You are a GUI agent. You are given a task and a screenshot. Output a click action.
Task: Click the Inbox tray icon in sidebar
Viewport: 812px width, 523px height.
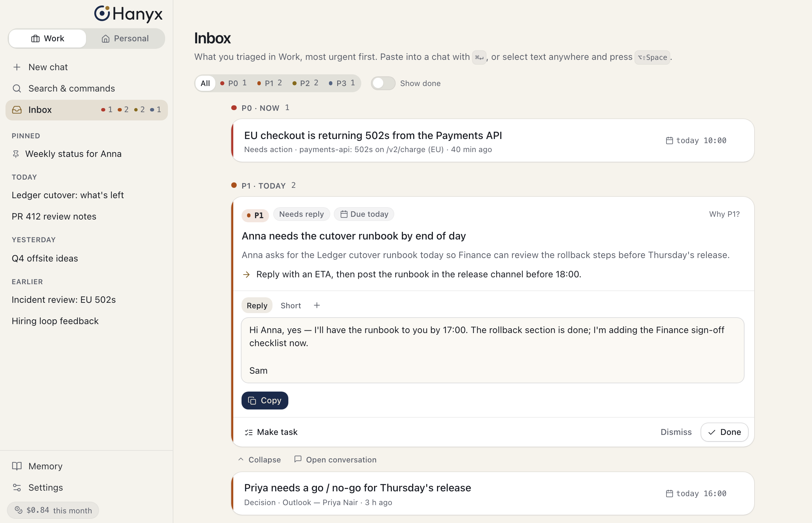(x=17, y=110)
